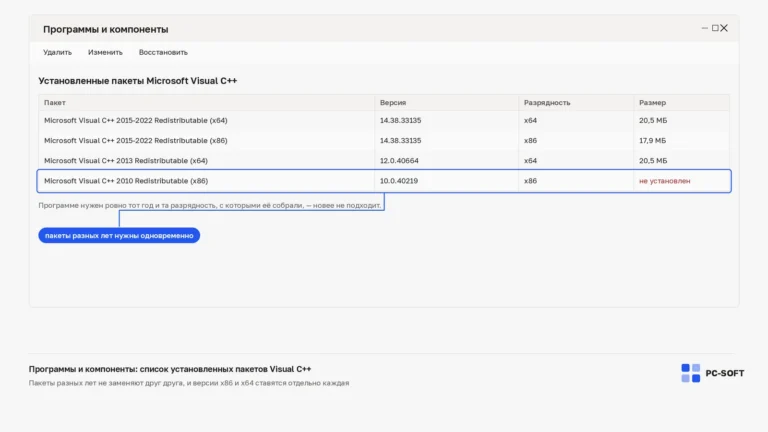
Task: Choose the Восстановить toolbar command
Action: pos(163,52)
